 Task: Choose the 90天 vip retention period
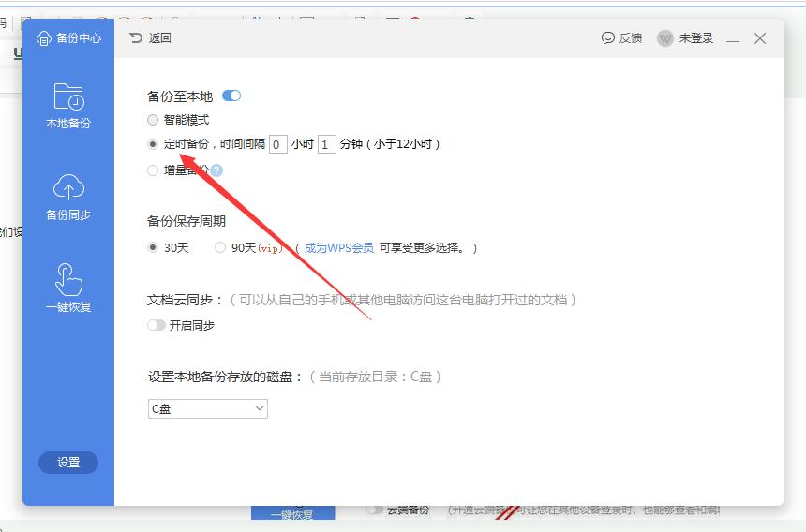[220, 247]
